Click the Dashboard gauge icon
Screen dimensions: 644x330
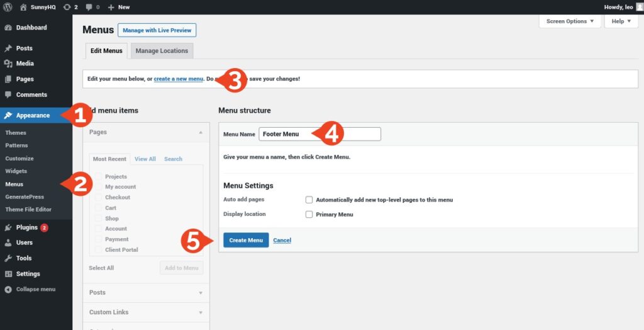pos(8,28)
